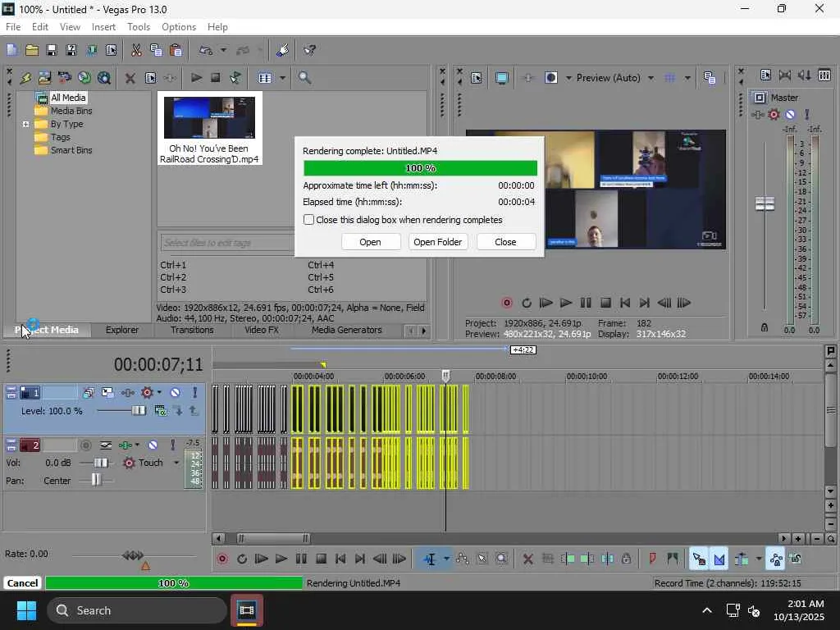Cut selection with scissors icon
The image size is (840, 630).
point(137,50)
